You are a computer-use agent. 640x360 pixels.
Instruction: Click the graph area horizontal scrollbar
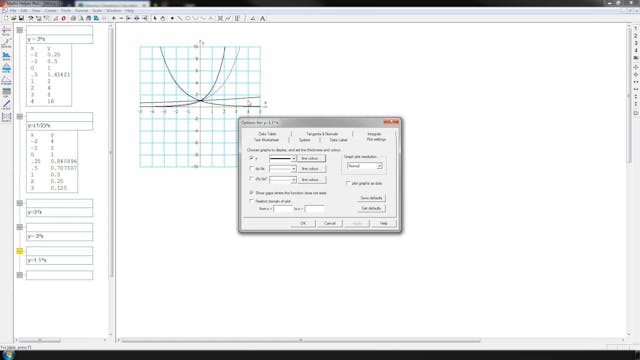click(x=301, y=340)
